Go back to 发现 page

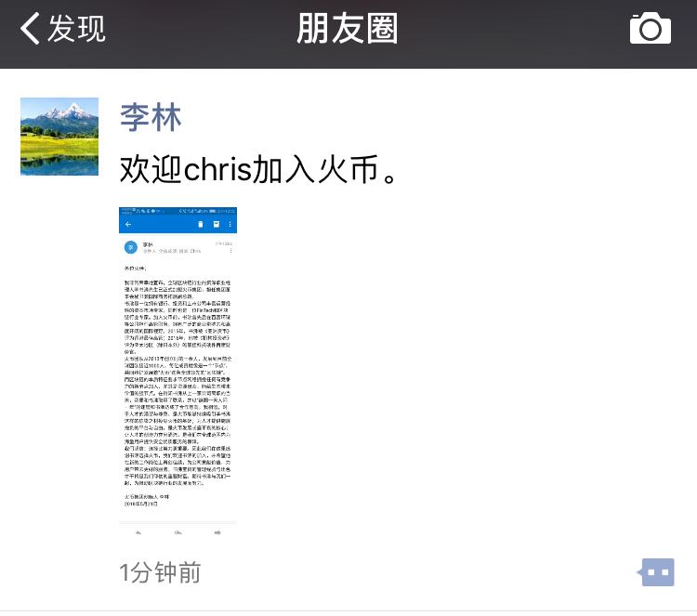coord(62,29)
